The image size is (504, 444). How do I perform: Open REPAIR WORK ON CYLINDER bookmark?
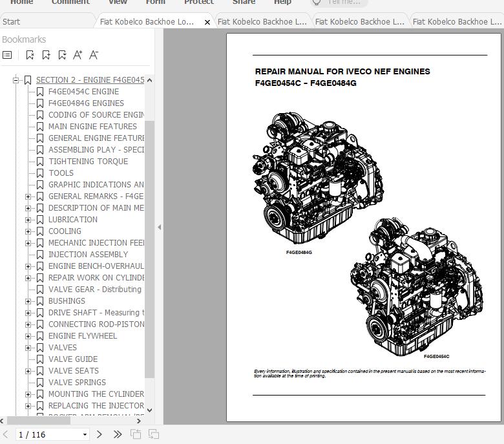[96, 278]
